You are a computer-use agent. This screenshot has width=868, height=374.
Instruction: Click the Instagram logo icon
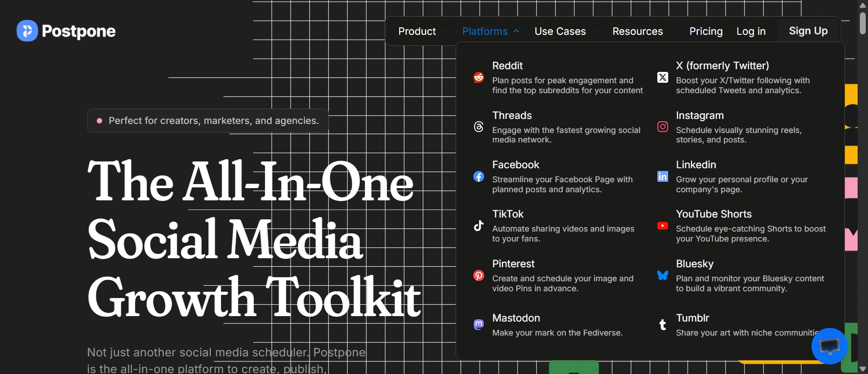coord(663,127)
